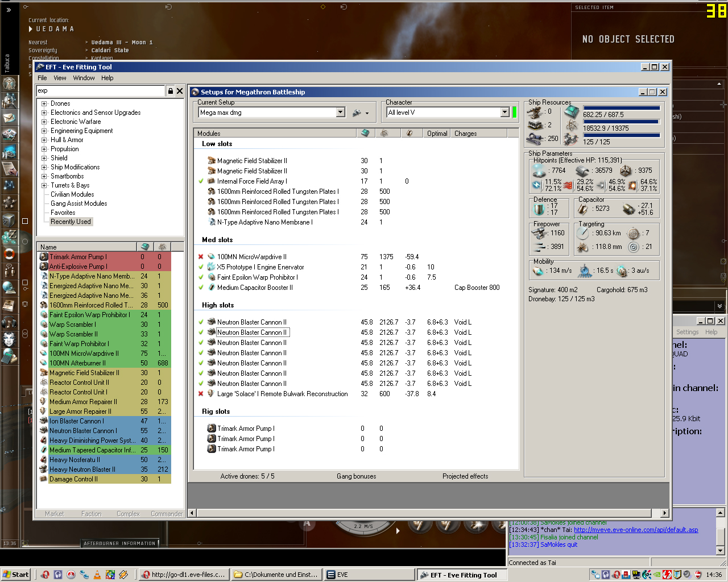
Task: Expand the Shield tree node
Action: [44, 158]
